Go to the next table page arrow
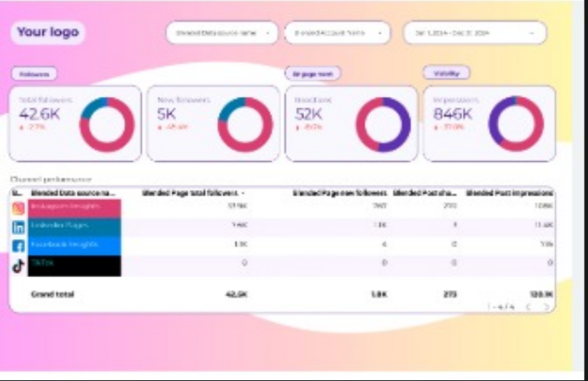The width and height of the screenshot is (588, 381). click(546, 307)
